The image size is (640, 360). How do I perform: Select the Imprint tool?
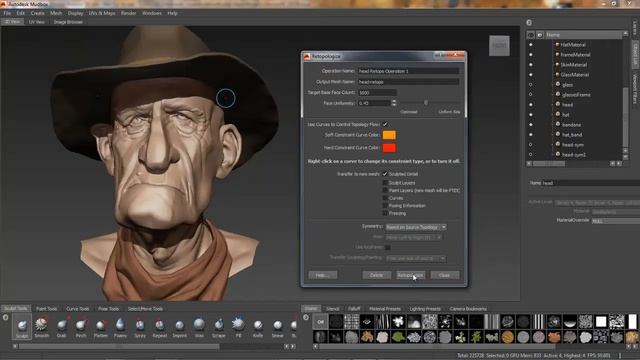coord(179,327)
